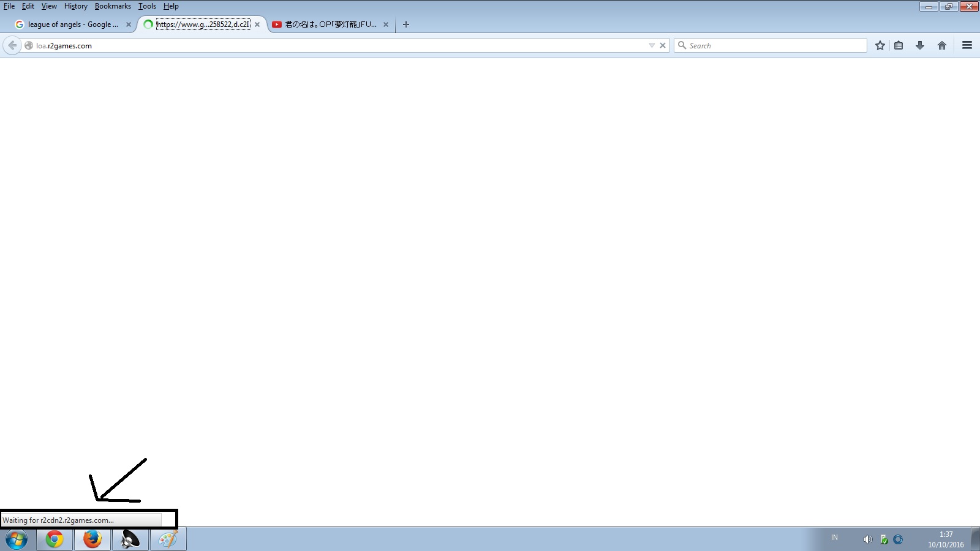Click the Search input field
The width and height of the screenshot is (980, 551).
coord(775,45)
